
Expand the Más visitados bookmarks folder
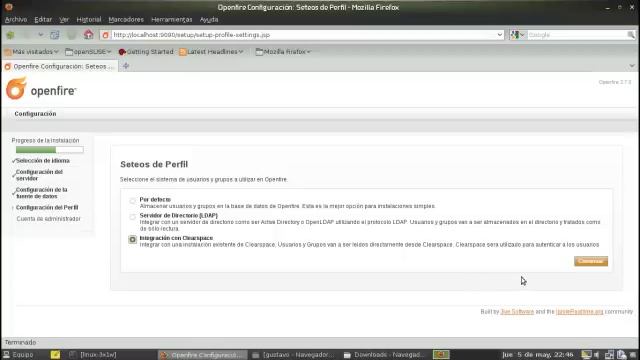31,52
